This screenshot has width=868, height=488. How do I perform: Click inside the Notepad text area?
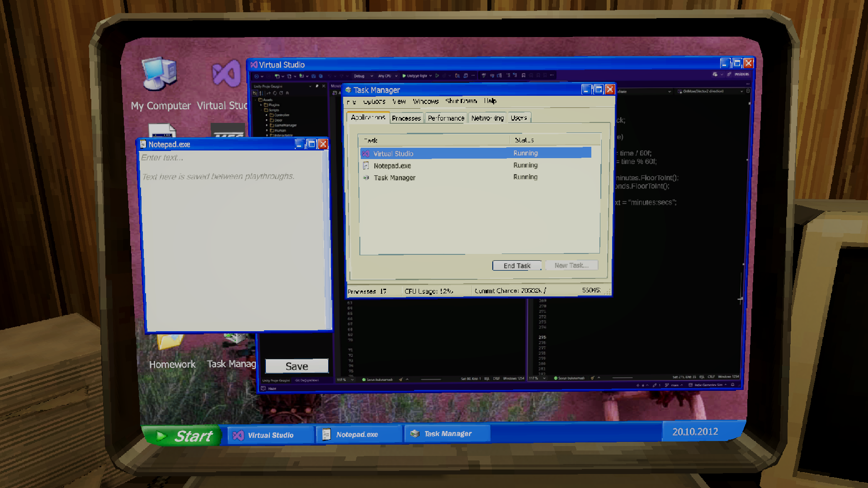[233, 244]
